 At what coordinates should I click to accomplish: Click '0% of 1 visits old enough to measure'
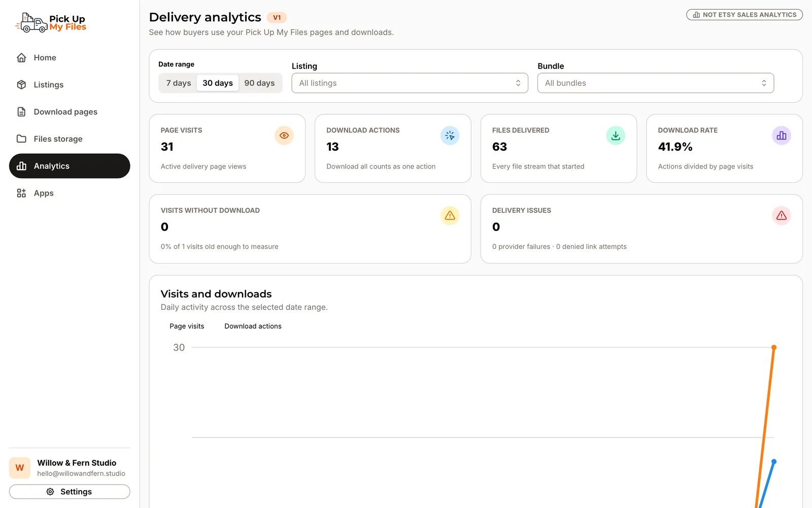219,246
